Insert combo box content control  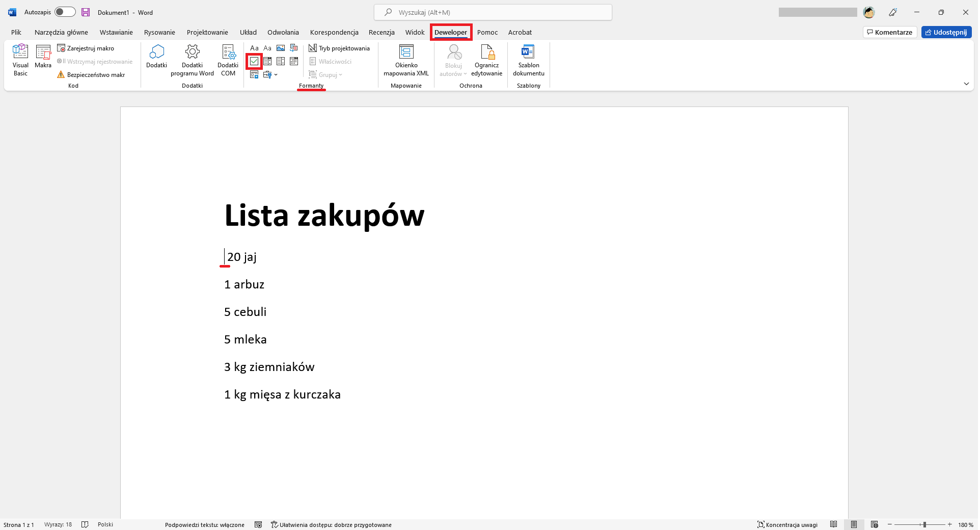(267, 62)
